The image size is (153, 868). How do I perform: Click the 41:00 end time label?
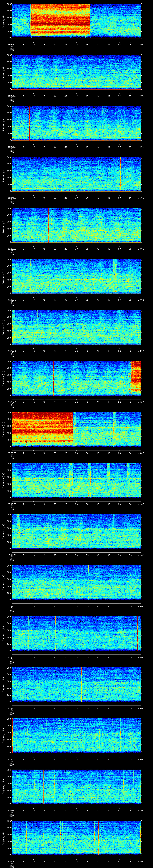pos(141,504)
